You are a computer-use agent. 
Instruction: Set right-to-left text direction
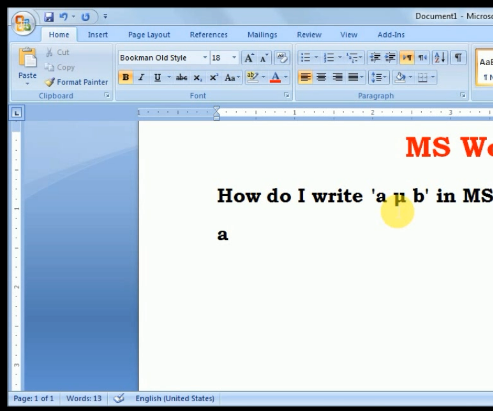coord(422,58)
